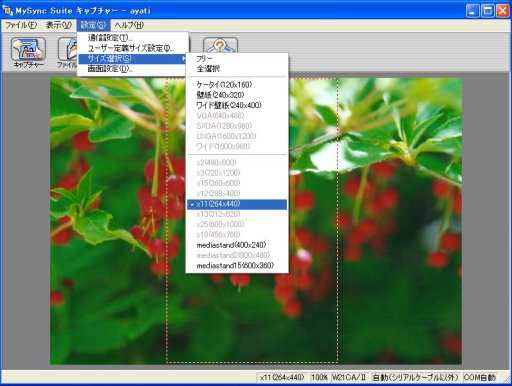Open the ヘルプ(H) menu

coord(129,25)
